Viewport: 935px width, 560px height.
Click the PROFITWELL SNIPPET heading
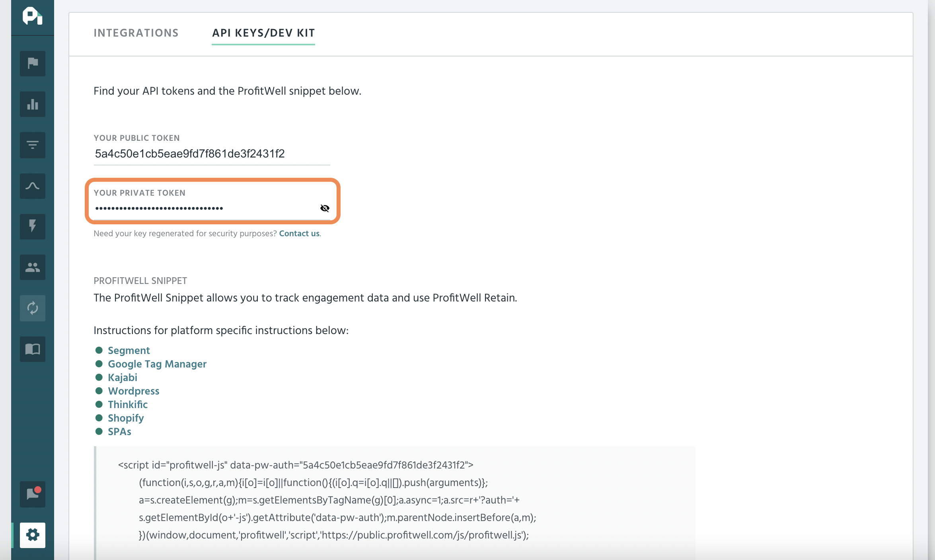coord(140,281)
